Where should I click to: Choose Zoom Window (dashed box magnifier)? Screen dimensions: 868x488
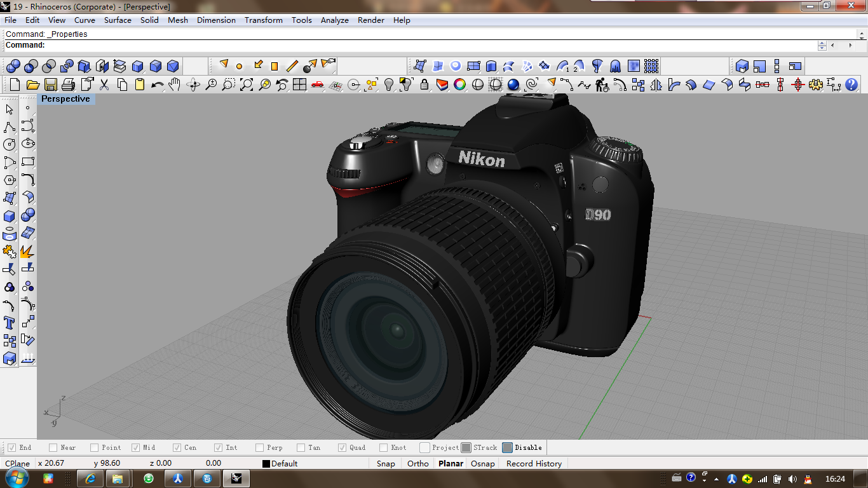coord(229,85)
